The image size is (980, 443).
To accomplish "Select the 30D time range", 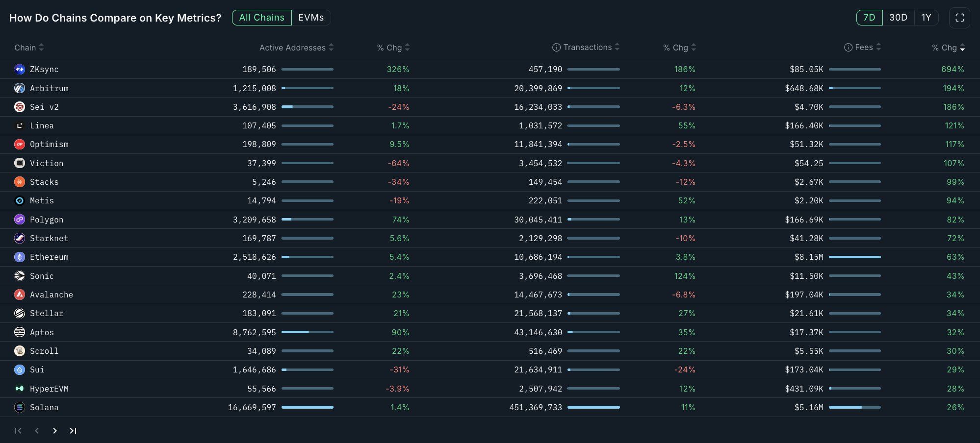I will [898, 17].
